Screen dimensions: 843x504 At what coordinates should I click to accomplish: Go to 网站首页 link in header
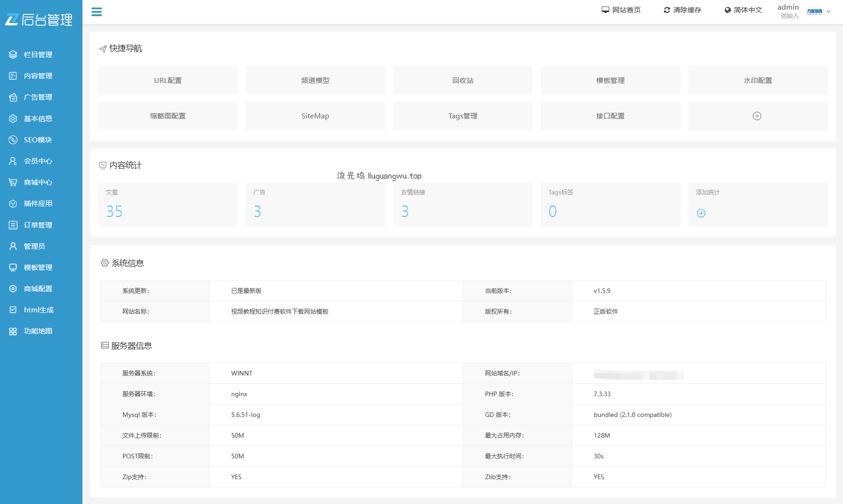tap(621, 10)
